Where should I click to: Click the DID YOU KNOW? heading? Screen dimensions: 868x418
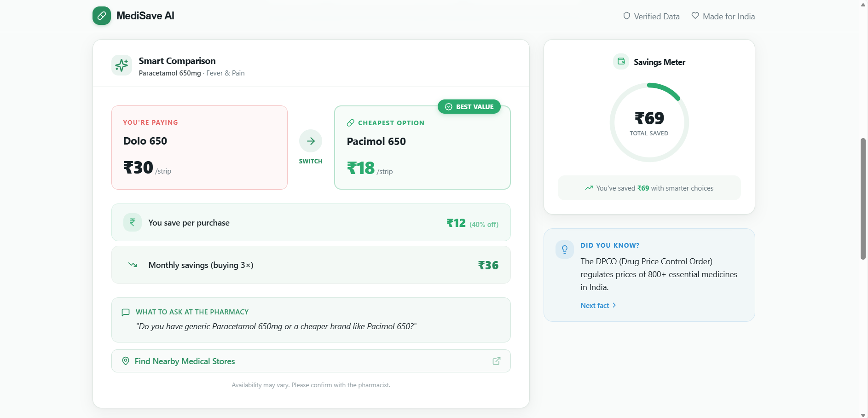tap(610, 245)
